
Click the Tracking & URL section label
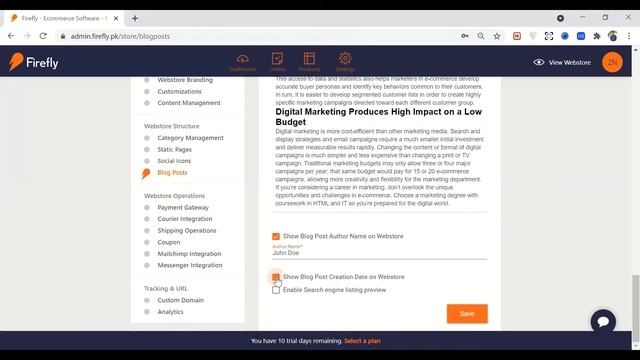click(x=165, y=289)
